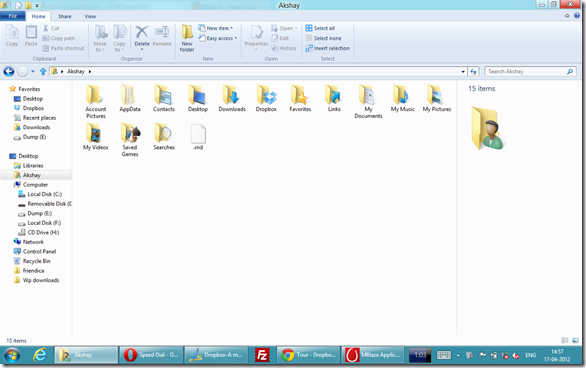The width and height of the screenshot is (586, 368).
Task: Select the Contacts folder
Action: tap(164, 98)
